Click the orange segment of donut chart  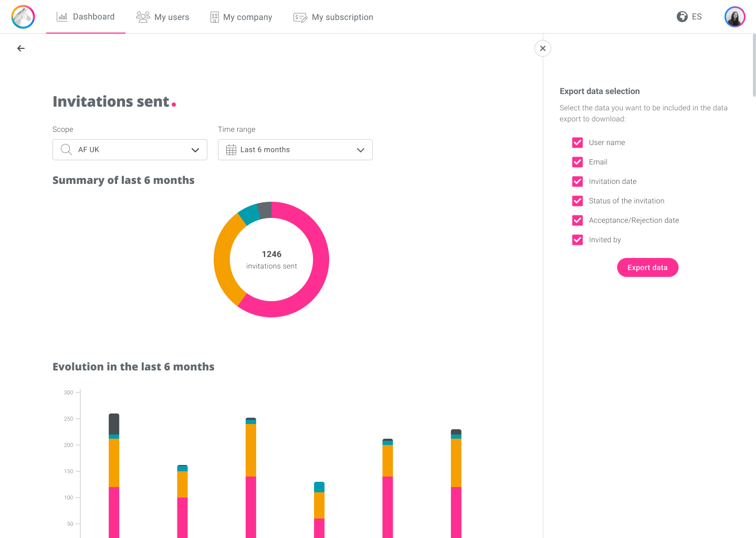pyautogui.click(x=223, y=260)
